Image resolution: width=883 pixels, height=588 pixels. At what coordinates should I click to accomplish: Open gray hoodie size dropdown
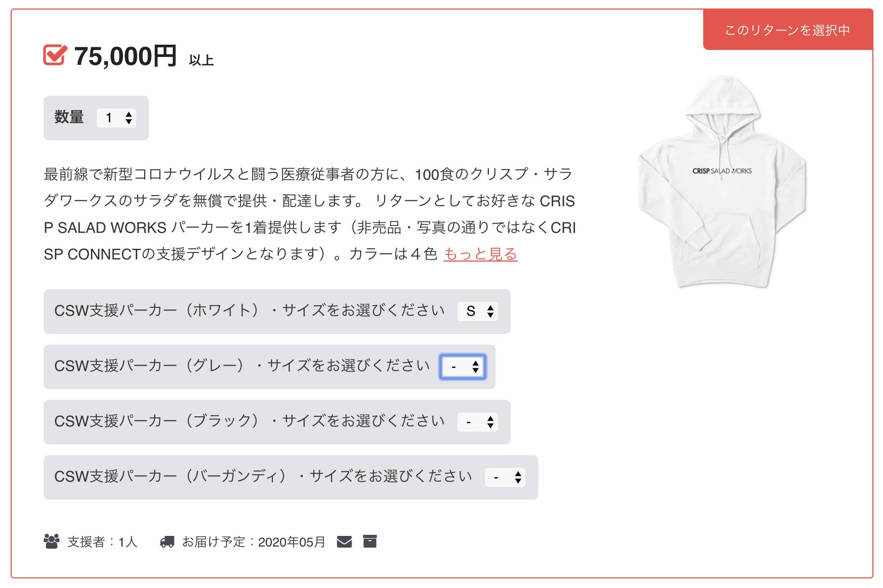pyautogui.click(x=462, y=367)
